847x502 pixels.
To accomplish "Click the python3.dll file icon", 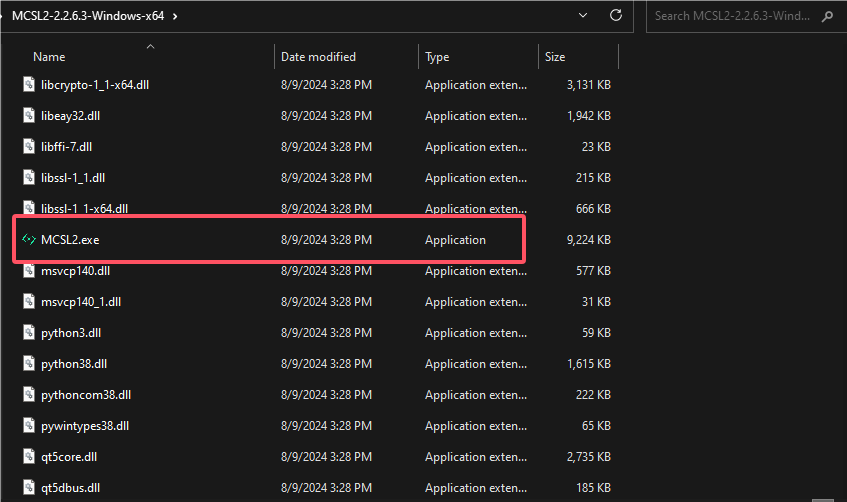I will pos(29,332).
